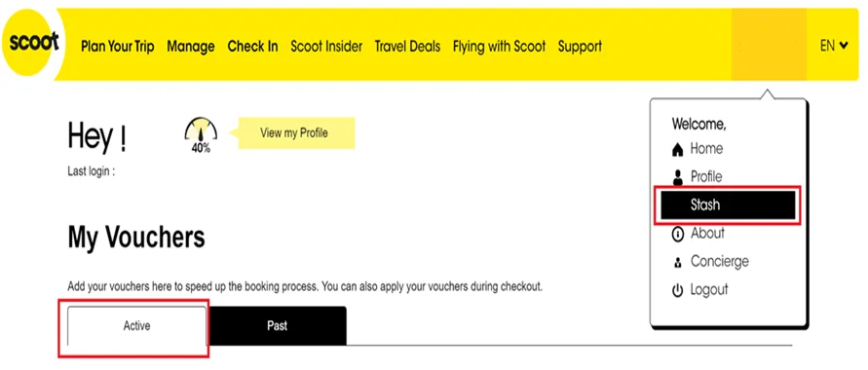Click the Logout power icon
This screenshot has width=868, height=370.
[678, 291]
